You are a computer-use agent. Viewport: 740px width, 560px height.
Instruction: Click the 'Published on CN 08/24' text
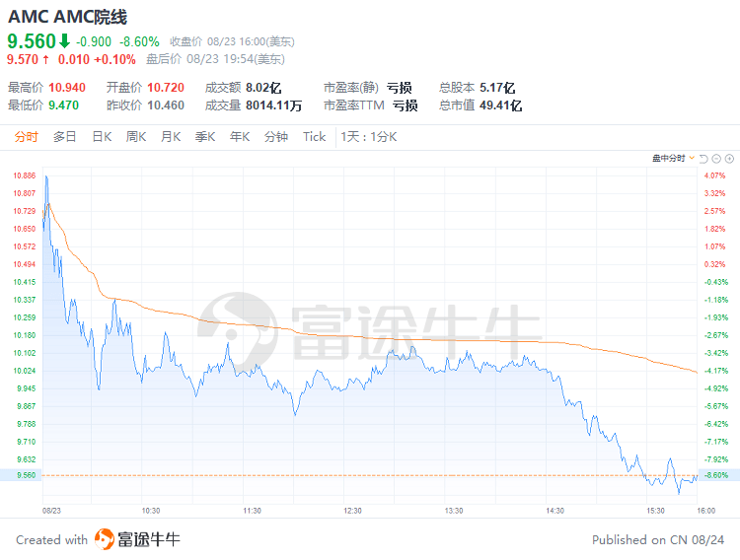pos(658,539)
